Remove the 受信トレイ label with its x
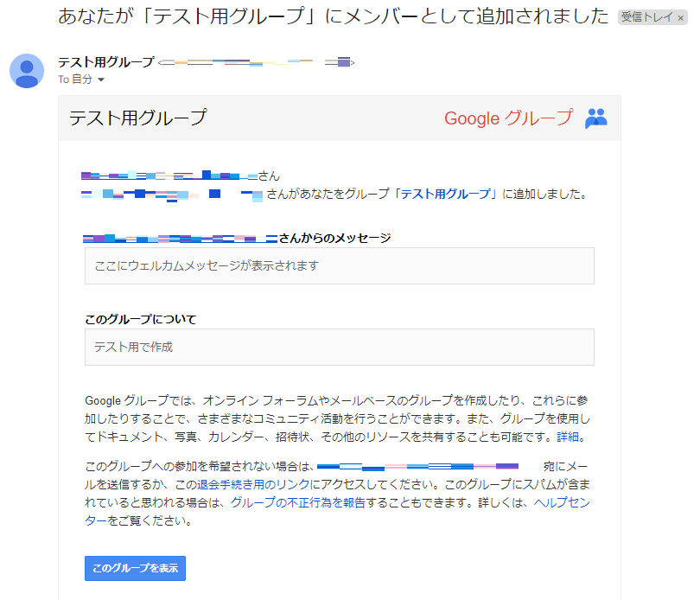The height and width of the screenshot is (600, 700). 680,17
